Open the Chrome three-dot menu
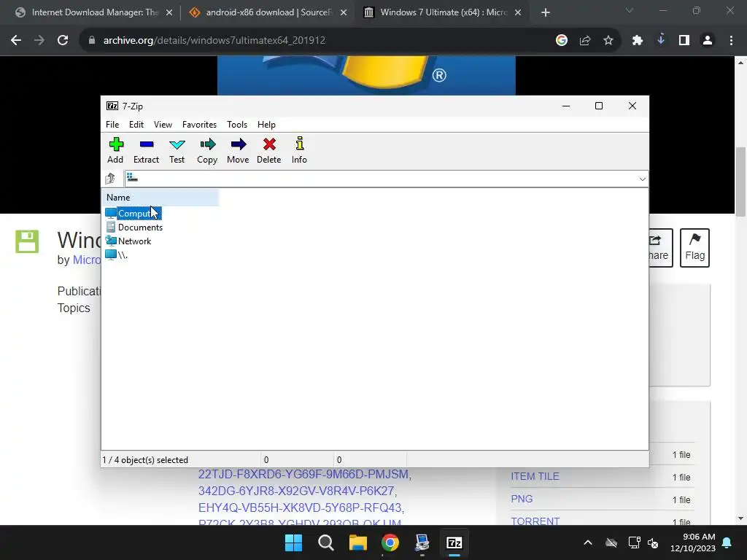747x560 pixels. pos(731,41)
